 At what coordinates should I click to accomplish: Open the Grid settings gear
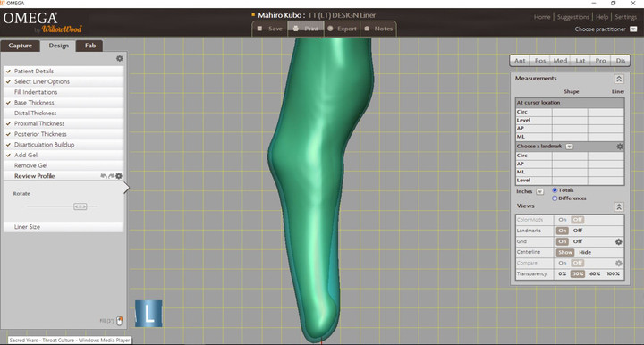(619, 242)
